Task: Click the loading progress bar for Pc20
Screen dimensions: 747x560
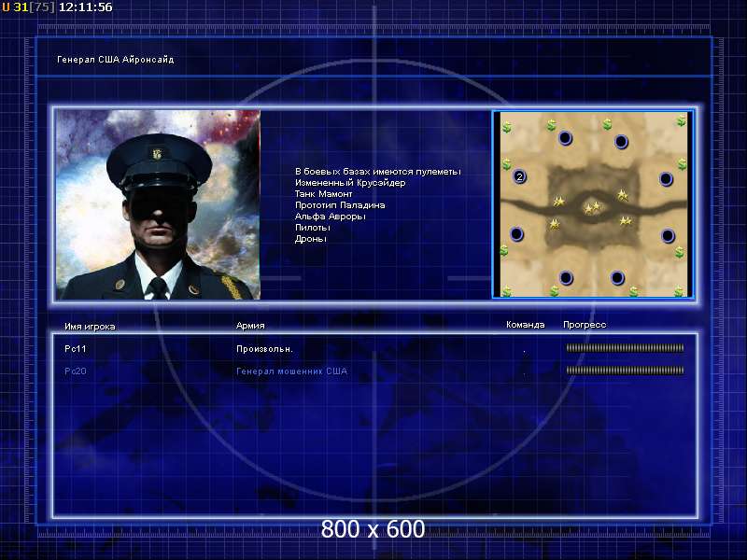Action: click(625, 371)
